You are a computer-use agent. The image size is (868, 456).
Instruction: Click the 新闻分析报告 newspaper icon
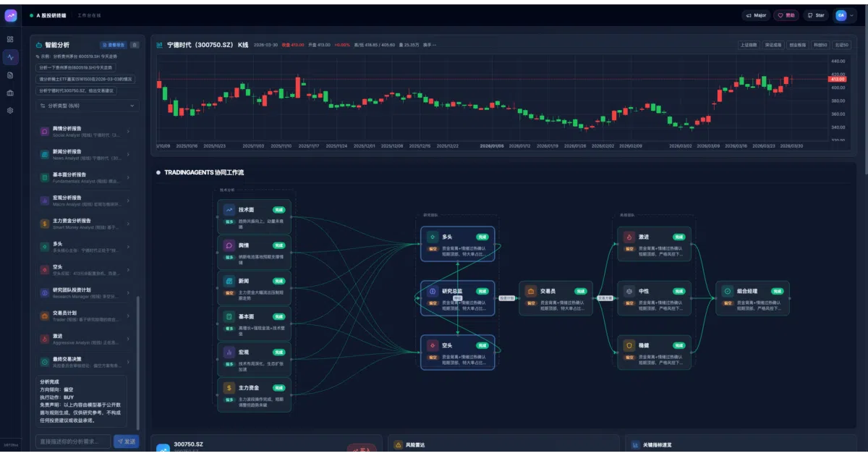point(45,154)
